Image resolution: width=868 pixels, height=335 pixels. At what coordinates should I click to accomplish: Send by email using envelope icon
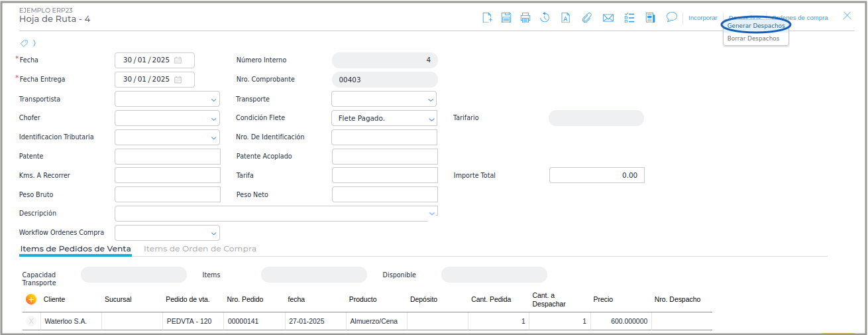pos(608,18)
